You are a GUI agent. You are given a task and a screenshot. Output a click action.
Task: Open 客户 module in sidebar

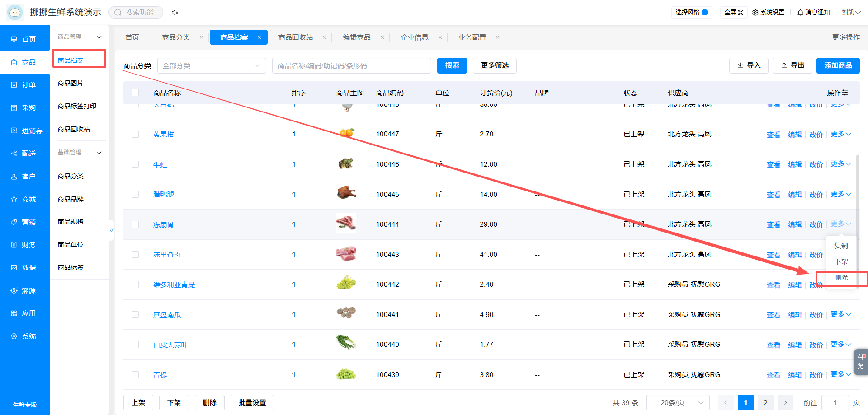click(x=24, y=176)
